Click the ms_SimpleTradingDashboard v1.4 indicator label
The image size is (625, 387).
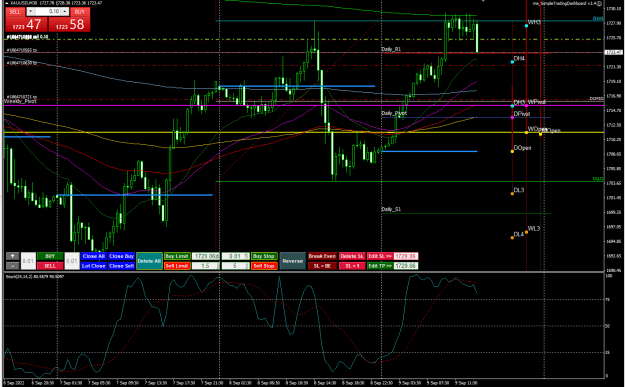tap(565, 3)
